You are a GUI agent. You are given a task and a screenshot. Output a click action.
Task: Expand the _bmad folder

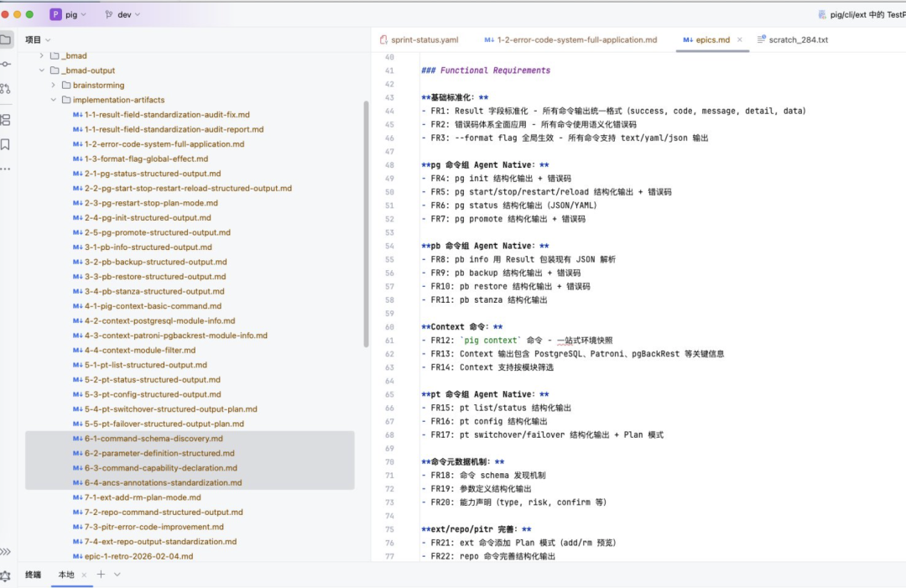tap(40, 55)
